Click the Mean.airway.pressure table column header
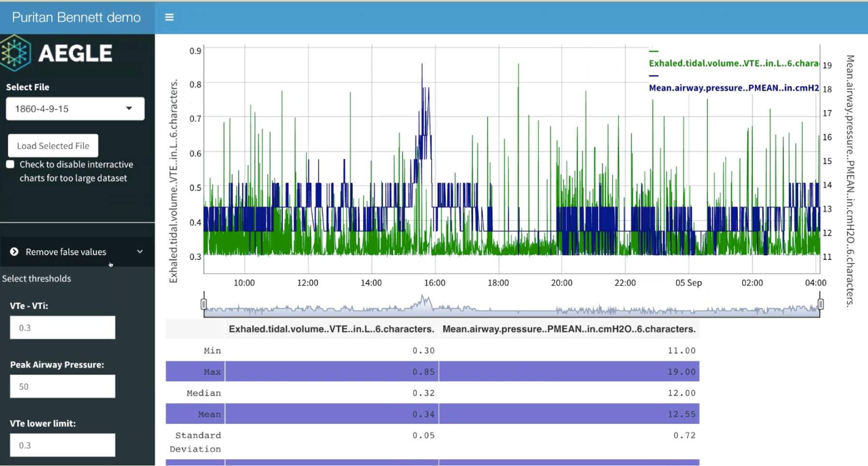The width and height of the screenshot is (868, 466). pos(569,329)
